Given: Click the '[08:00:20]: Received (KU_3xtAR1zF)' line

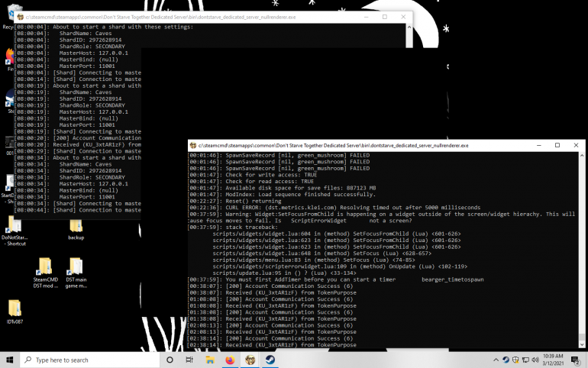Looking at the screenshot, I should [78, 144].
